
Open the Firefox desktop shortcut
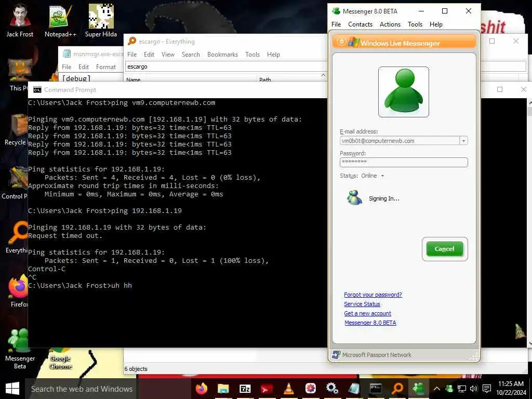point(18,291)
